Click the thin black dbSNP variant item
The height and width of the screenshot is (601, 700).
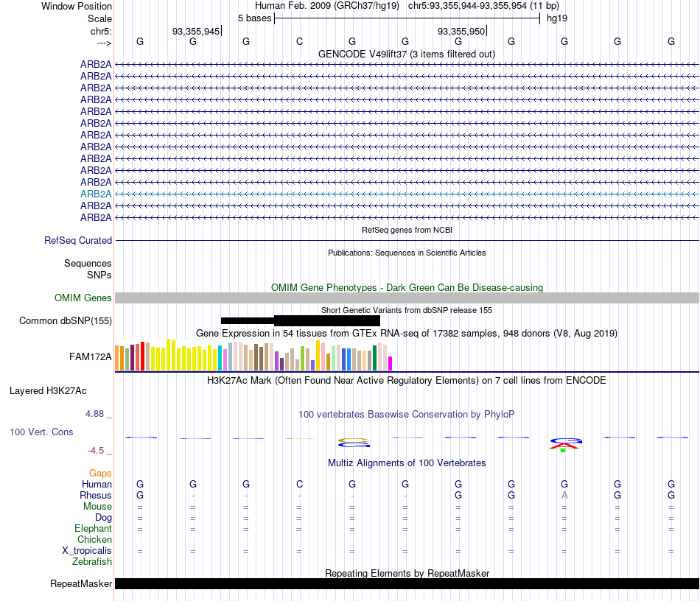(248, 320)
